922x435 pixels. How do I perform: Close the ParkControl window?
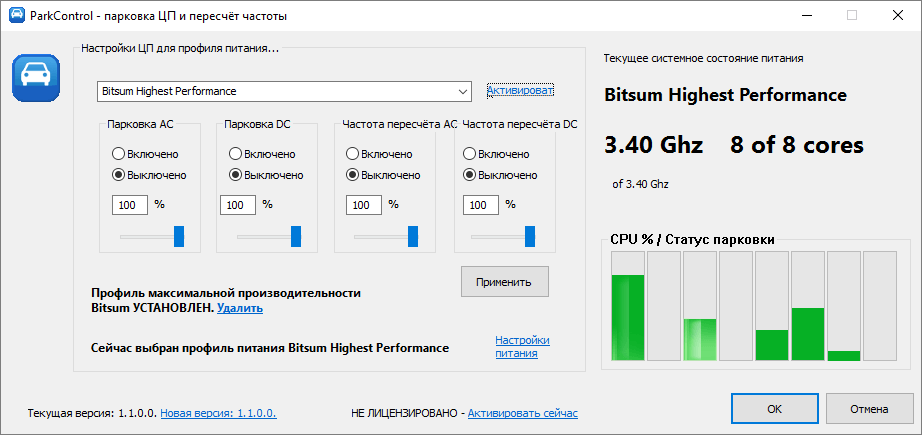click(x=898, y=16)
